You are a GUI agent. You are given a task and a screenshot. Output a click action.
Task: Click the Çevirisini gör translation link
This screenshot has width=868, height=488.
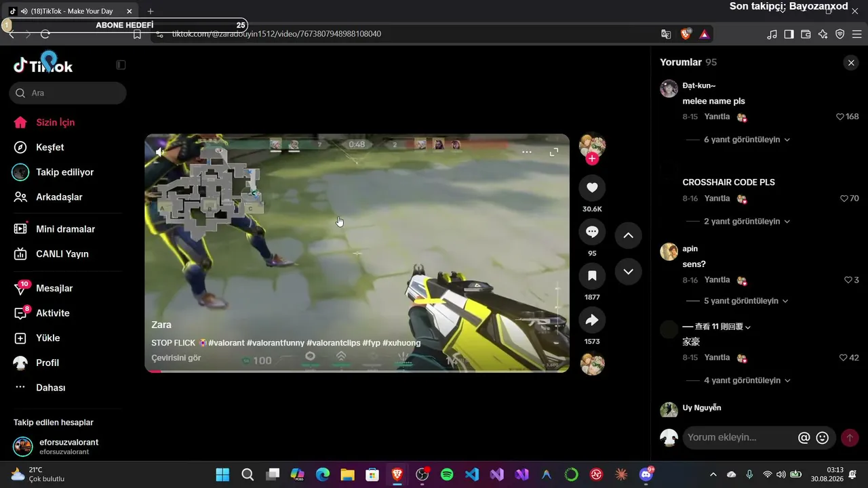pos(176,358)
